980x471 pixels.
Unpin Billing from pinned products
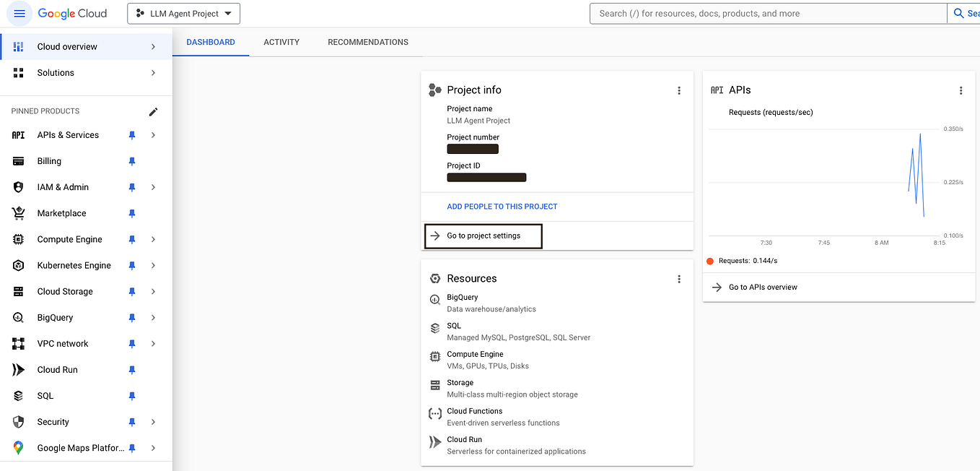click(131, 161)
